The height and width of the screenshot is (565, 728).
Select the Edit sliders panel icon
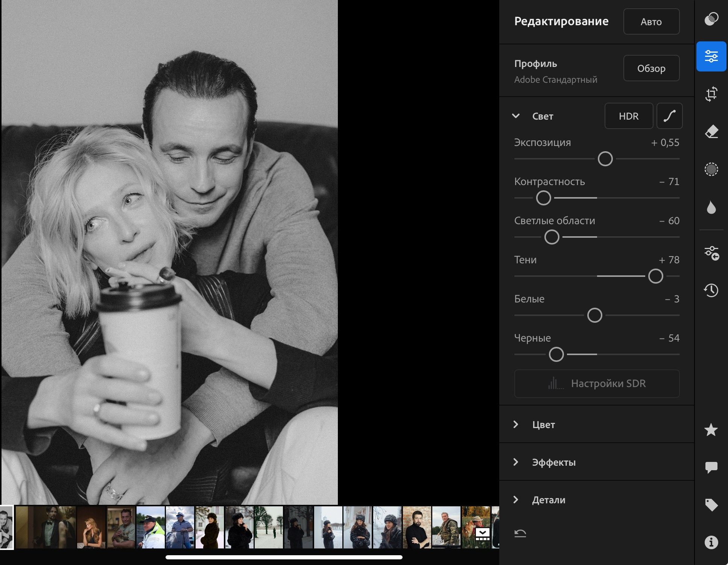tap(711, 56)
